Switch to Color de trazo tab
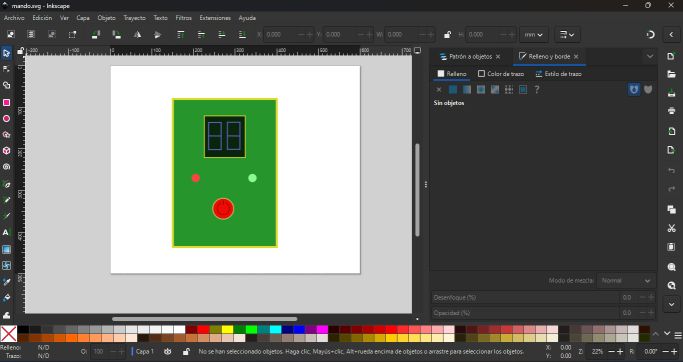The width and height of the screenshot is (683, 362). tap(501, 74)
